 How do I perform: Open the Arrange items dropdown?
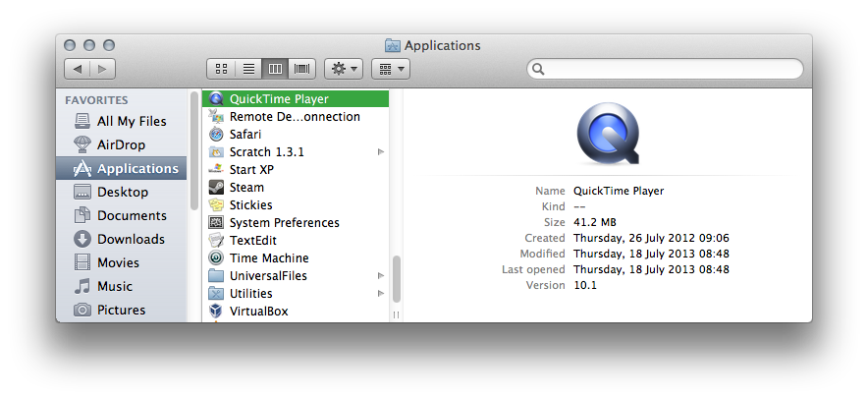click(391, 69)
